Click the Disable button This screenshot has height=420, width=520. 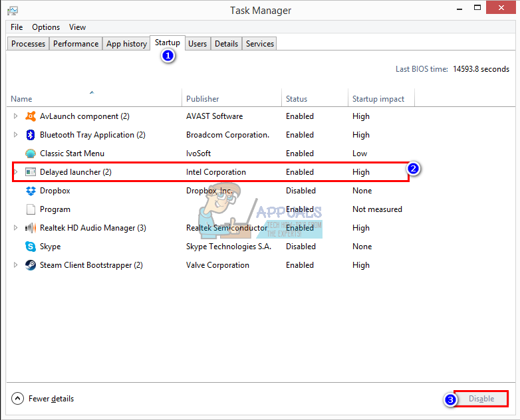pos(481,399)
